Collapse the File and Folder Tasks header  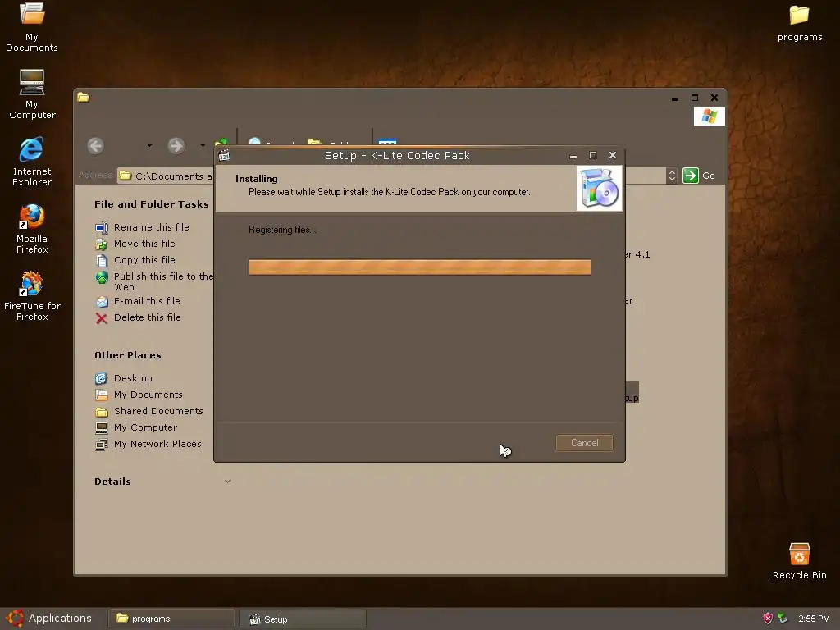point(152,204)
